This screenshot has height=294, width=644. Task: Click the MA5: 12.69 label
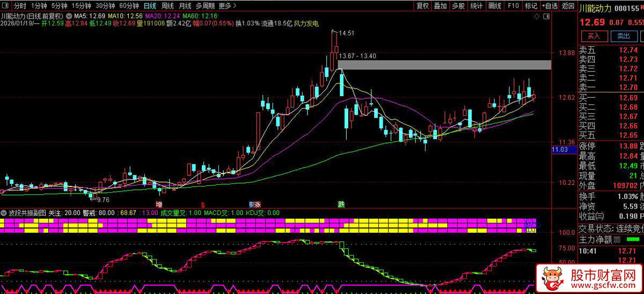(89, 16)
